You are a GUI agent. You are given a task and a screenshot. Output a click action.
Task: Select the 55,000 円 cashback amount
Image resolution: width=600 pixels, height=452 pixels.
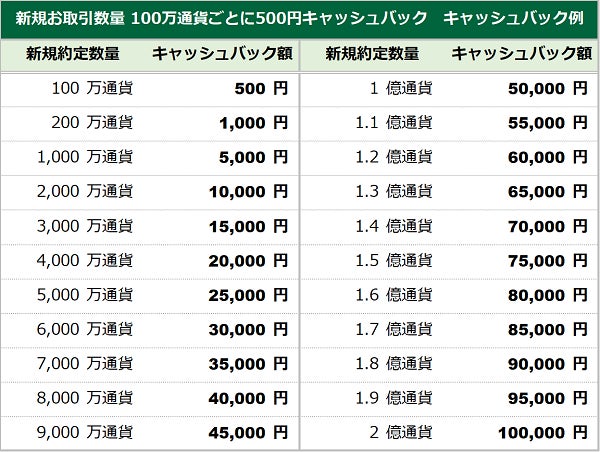(548, 122)
